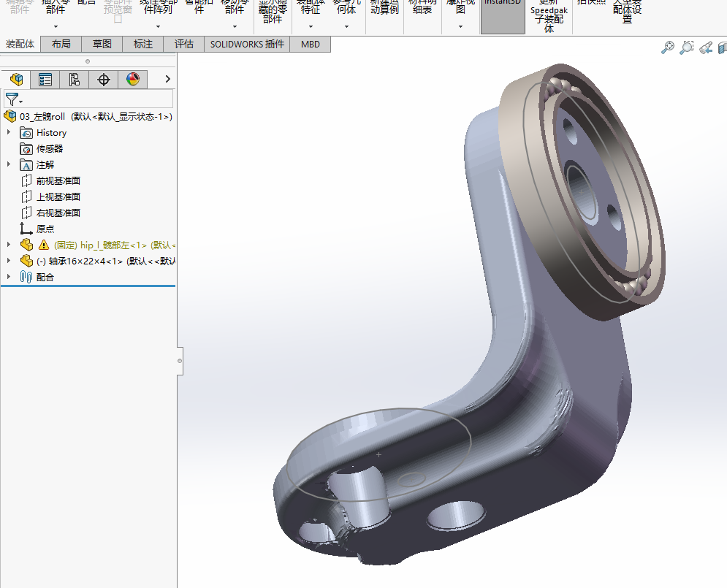Viewport: 727px width, 588px height.
Task: Click the warning triangle on hip_l part
Action: click(44, 245)
